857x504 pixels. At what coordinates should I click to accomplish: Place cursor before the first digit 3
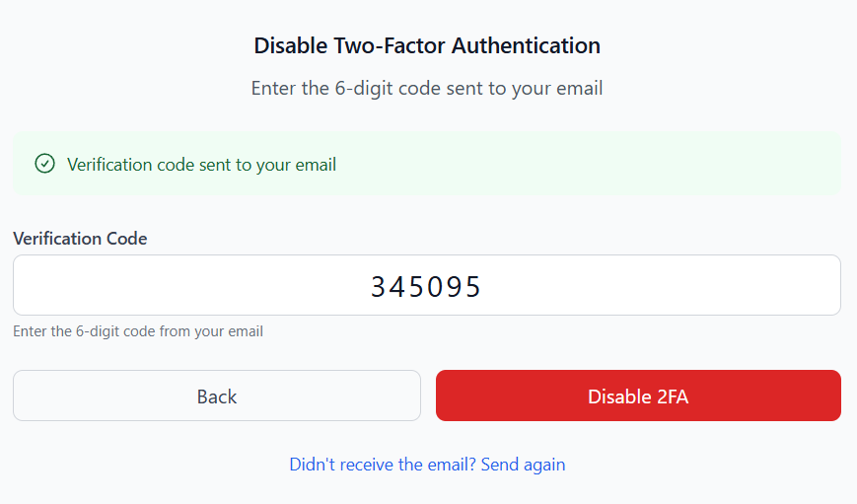(x=371, y=287)
